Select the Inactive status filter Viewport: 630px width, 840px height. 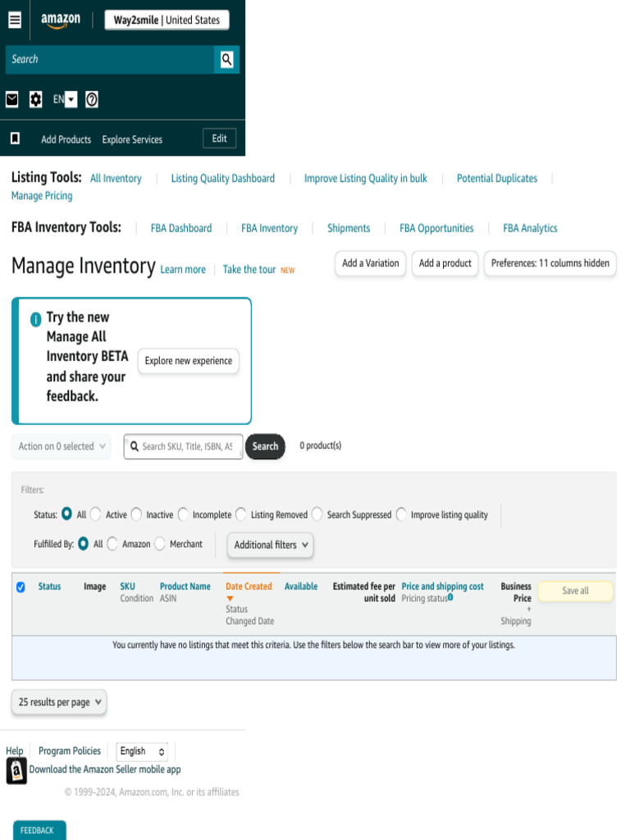coord(136,514)
